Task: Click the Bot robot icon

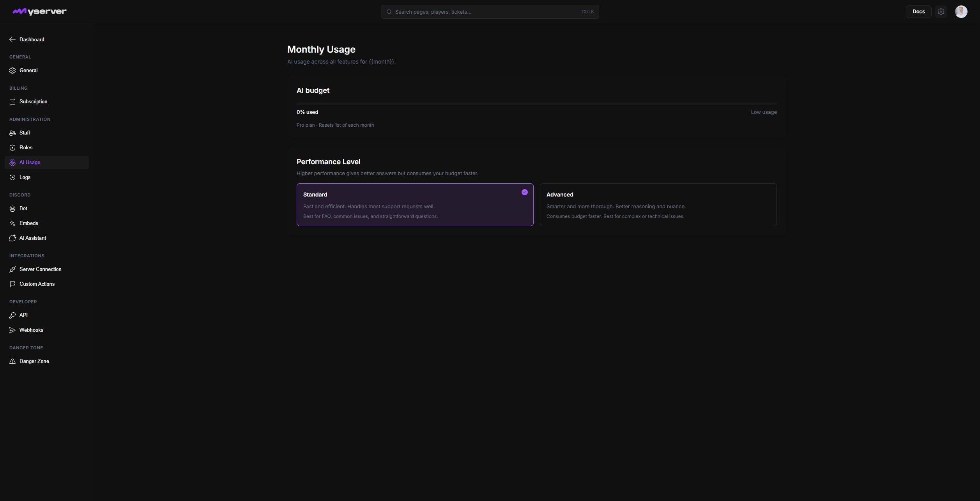Action: click(12, 209)
